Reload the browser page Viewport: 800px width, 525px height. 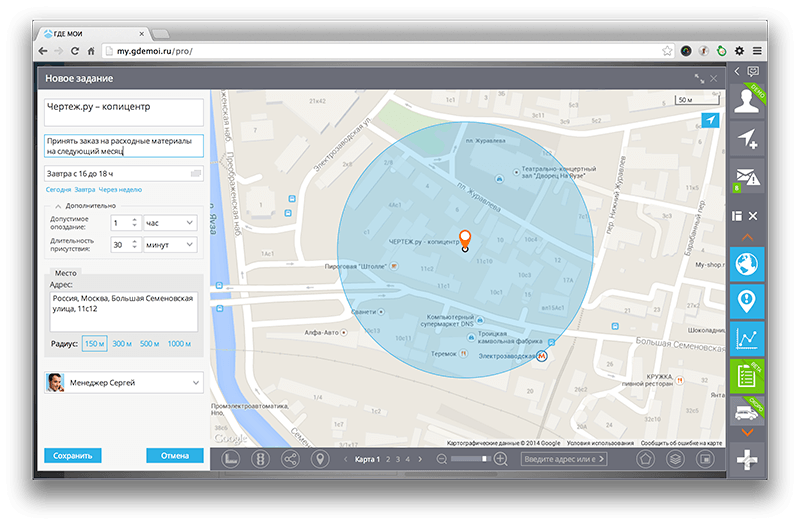[75, 51]
